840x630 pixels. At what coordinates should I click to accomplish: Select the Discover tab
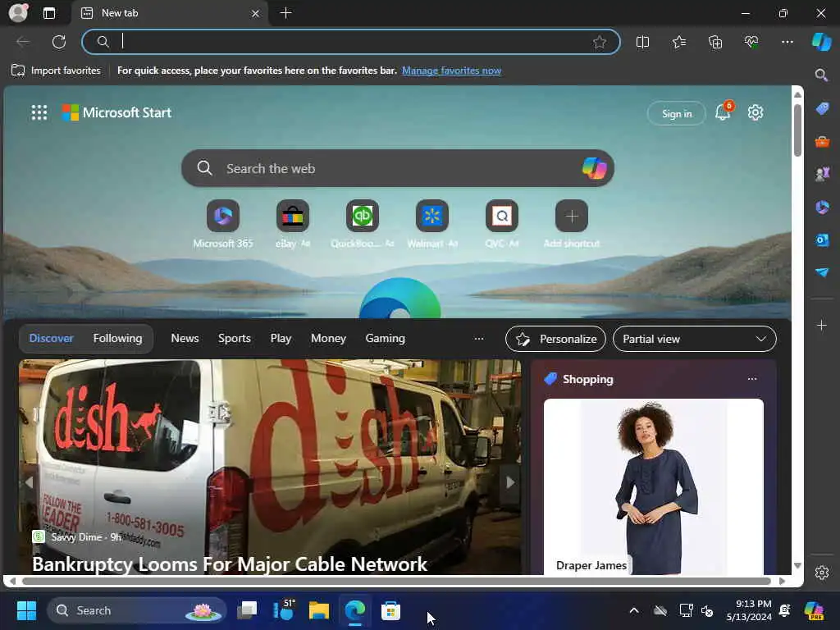52,338
